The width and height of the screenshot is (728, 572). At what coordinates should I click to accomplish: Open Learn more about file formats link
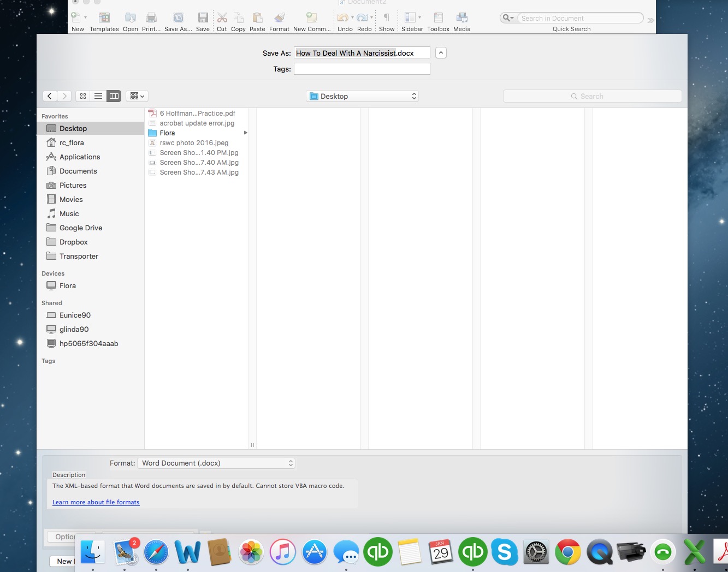(x=96, y=502)
